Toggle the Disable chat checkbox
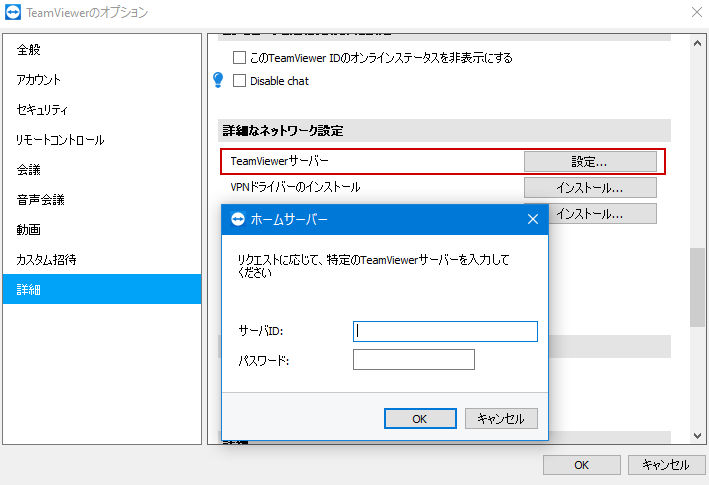 click(x=239, y=81)
